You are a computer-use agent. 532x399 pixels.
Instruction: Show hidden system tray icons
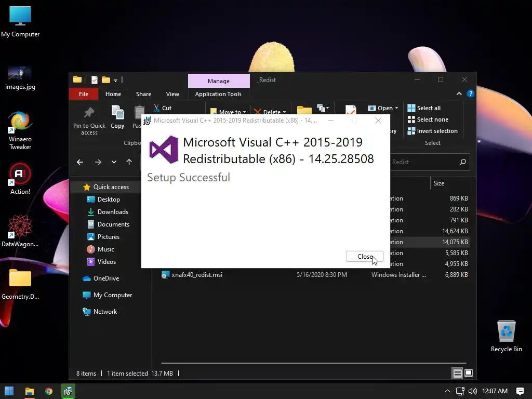[x=447, y=391]
